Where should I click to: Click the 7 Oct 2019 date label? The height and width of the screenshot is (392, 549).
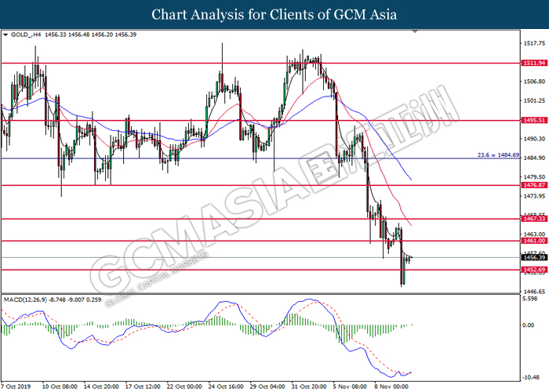pos(16,387)
